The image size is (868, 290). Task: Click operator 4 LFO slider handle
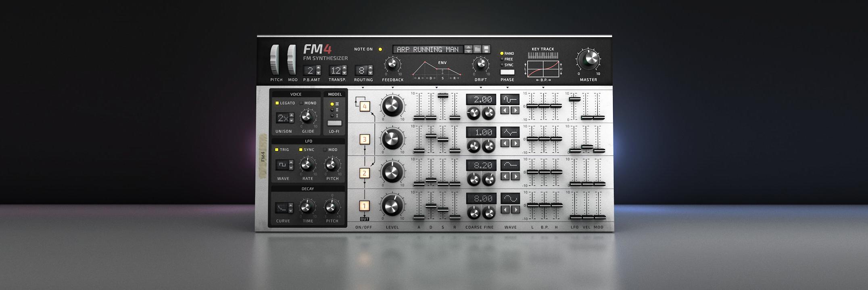pos(575,99)
